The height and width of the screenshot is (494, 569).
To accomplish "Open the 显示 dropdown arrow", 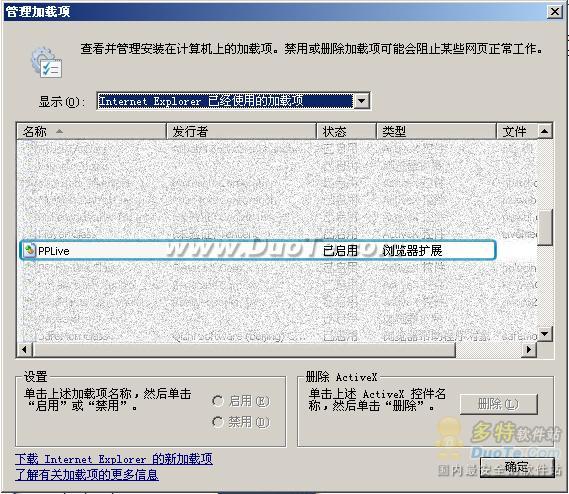I will (361, 101).
